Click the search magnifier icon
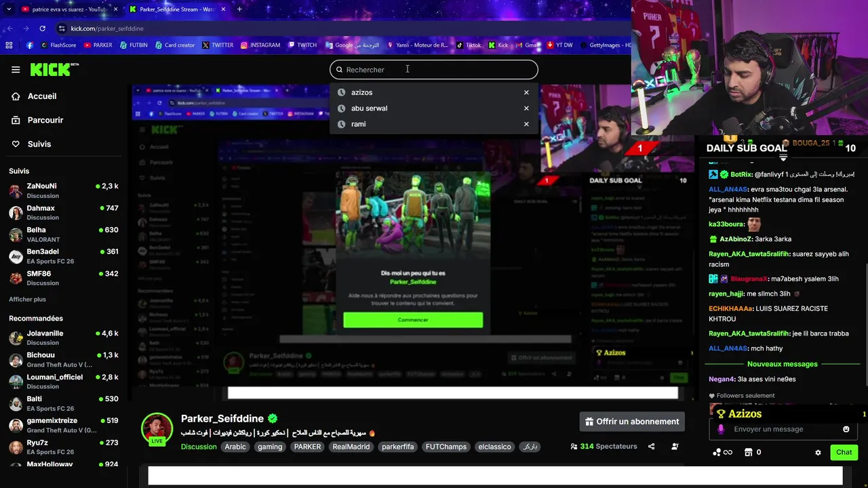 point(340,69)
